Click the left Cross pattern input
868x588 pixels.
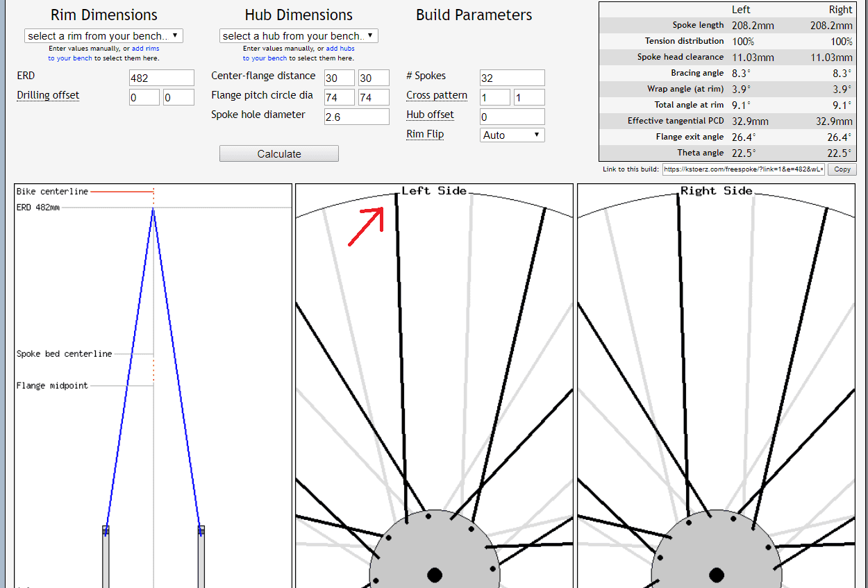(494, 97)
